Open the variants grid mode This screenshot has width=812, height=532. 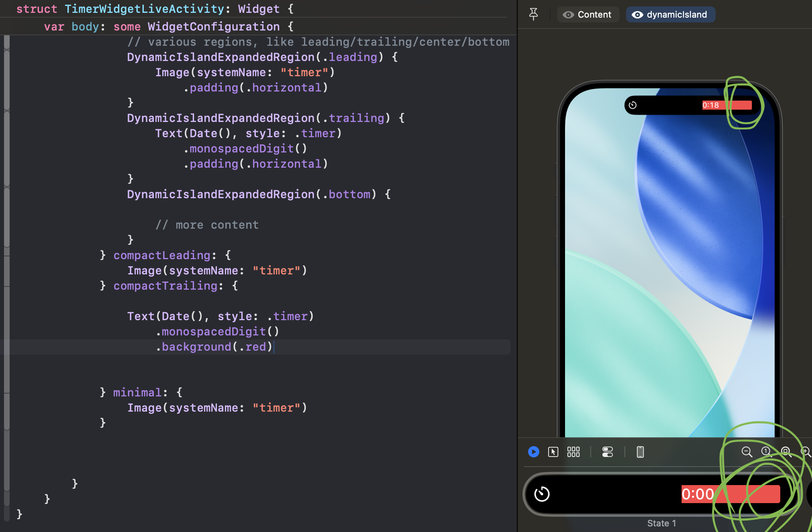[x=573, y=452]
